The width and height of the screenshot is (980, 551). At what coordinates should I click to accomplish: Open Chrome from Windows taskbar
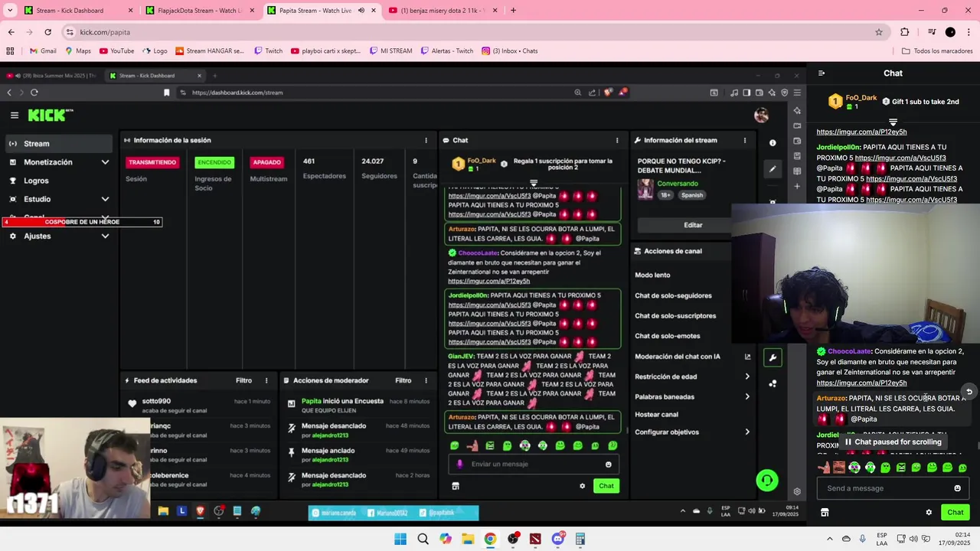[490, 539]
